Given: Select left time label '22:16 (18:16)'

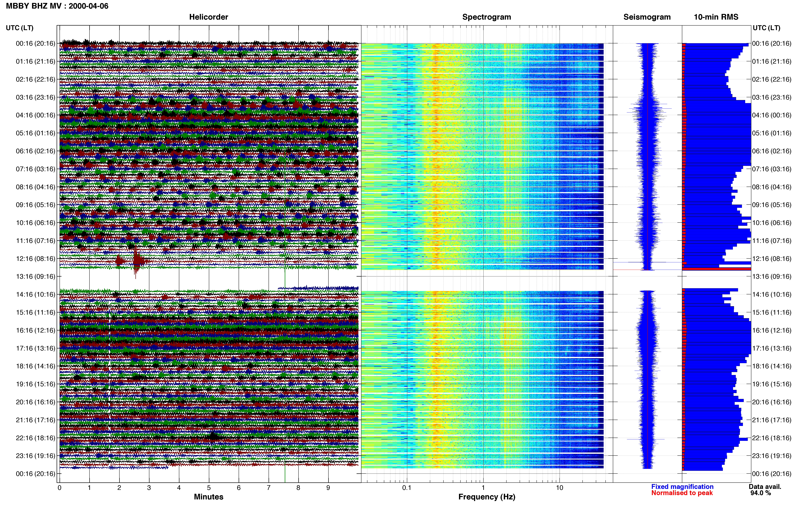Looking at the screenshot, I should coord(36,438).
